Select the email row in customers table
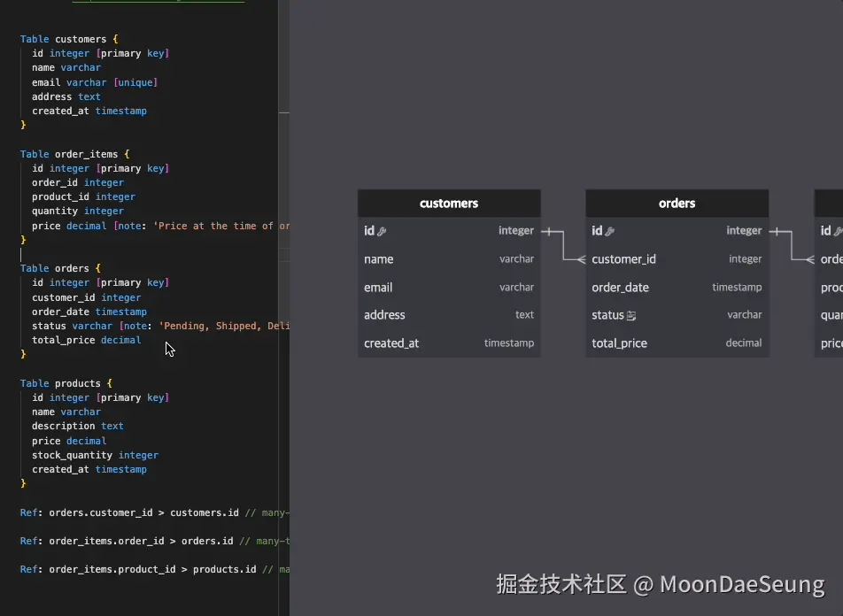Image resolution: width=843 pixels, height=616 pixels. pyautogui.click(x=449, y=287)
